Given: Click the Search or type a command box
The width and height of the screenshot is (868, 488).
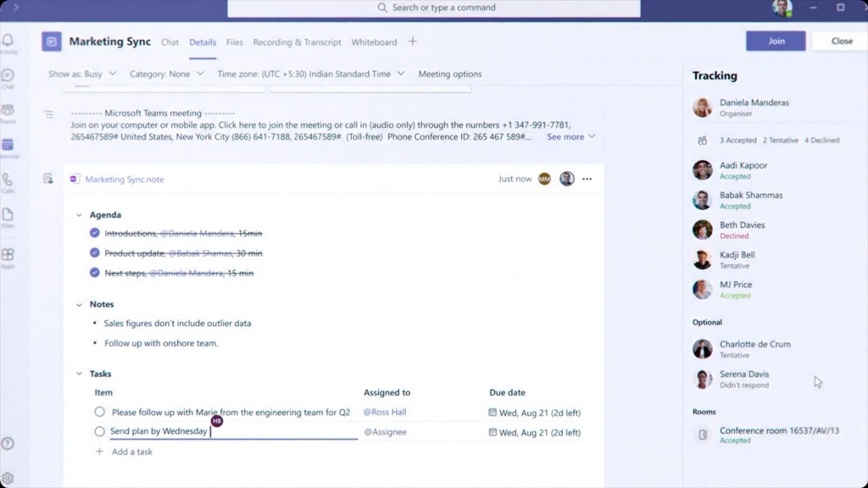Looking at the screenshot, I should click(434, 8).
